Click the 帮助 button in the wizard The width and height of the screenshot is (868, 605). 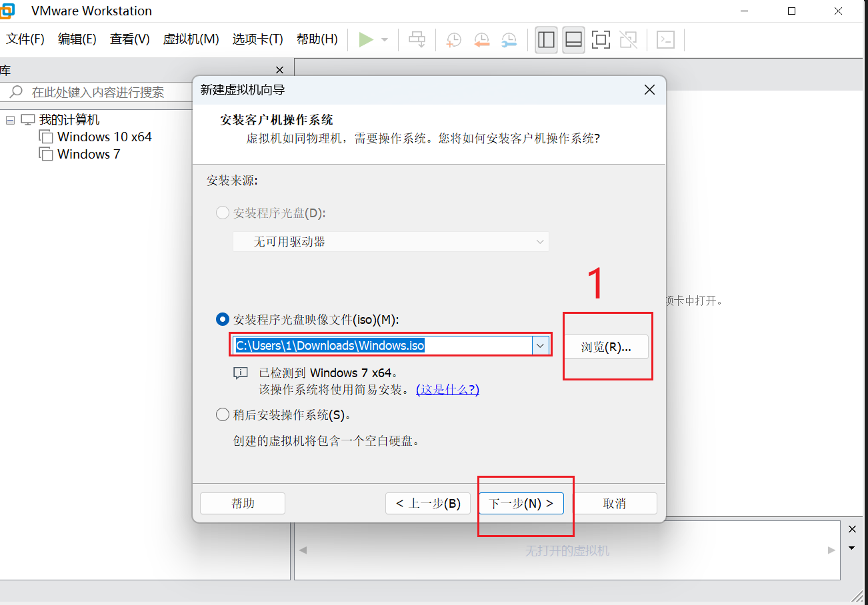pos(243,504)
